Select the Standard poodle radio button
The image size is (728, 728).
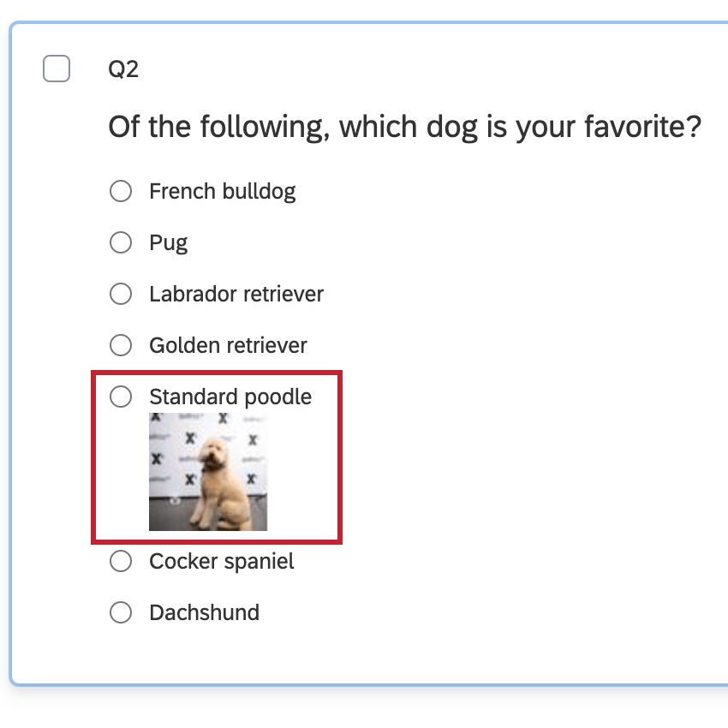point(120,397)
